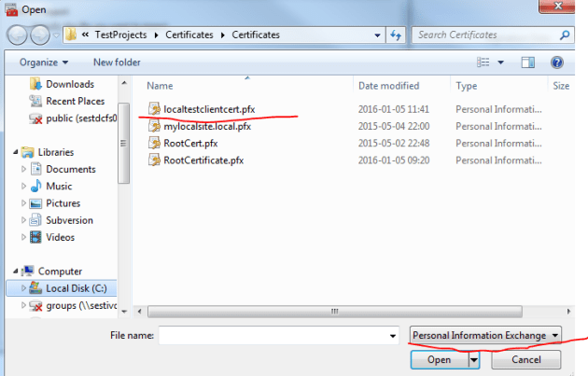Collapse the Libraries tree node
The height and width of the screenshot is (376, 588).
coord(15,152)
